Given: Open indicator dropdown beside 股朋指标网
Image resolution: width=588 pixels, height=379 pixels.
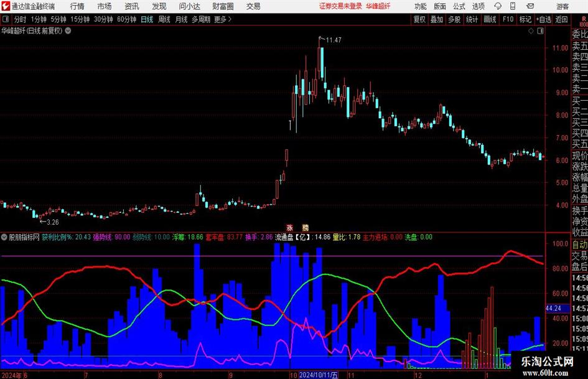Looking at the screenshot, I should (4, 236).
